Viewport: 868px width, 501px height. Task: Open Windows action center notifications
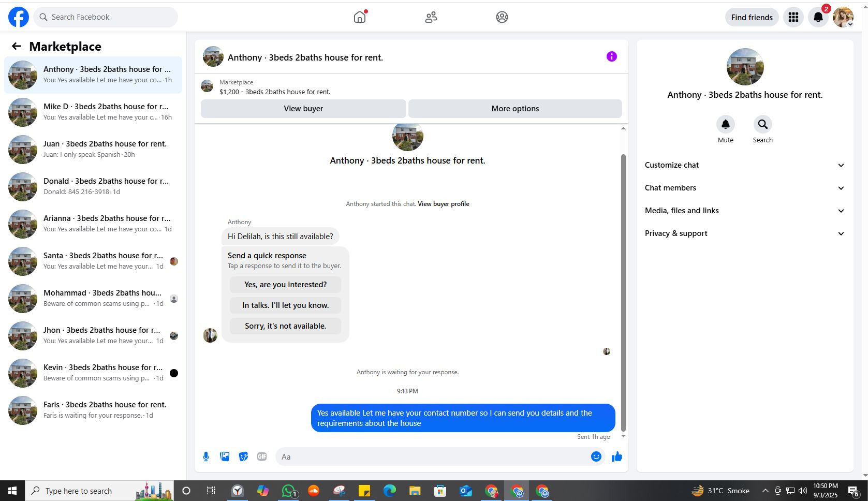[854, 491]
